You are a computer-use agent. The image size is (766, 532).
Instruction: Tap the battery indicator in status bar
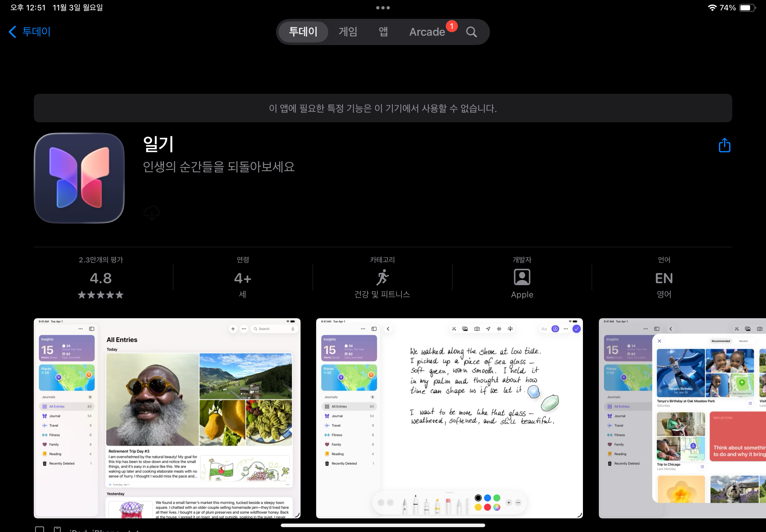(747, 8)
